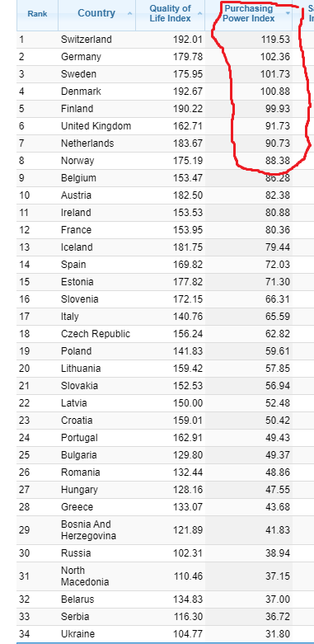Screen dimensions: 314x644
Task: Click Iceland's Quality of Life value 181.75
Action: click(188, 247)
